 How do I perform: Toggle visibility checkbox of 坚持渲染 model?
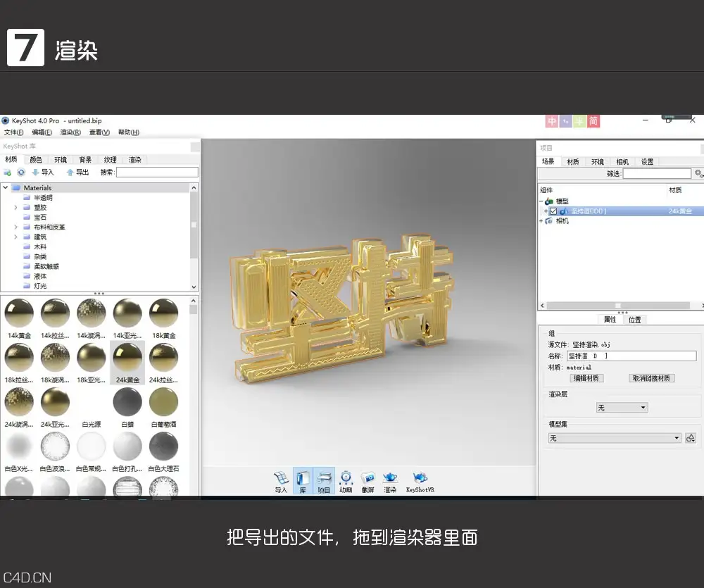553,211
